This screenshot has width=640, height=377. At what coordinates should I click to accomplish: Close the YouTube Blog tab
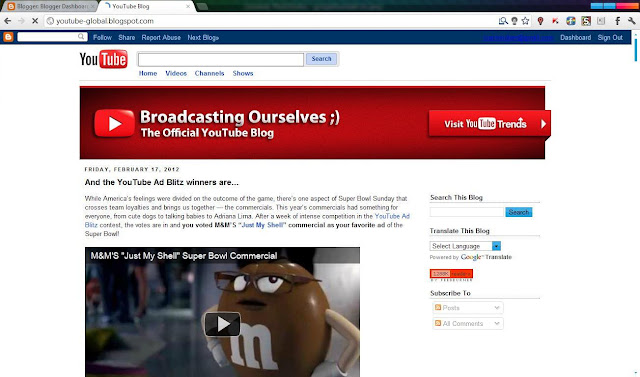pyautogui.click(x=188, y=7)
